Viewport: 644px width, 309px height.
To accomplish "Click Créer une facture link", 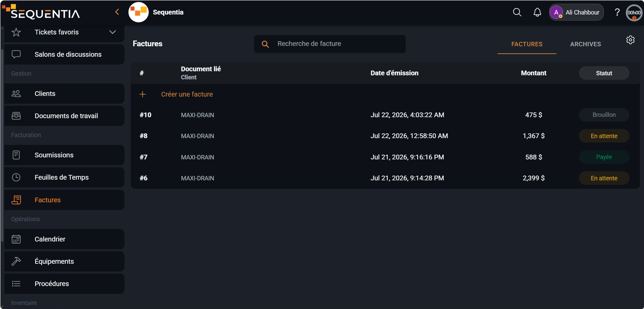I will 187,94.
